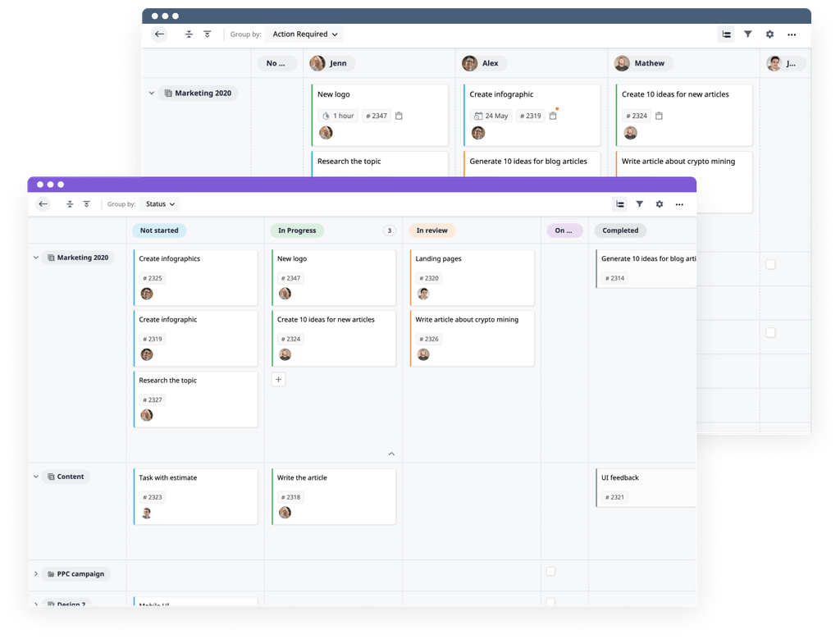Click the plus icon to add In Progress card
Screen dimensions: 840x639
[x=279, y=380]
